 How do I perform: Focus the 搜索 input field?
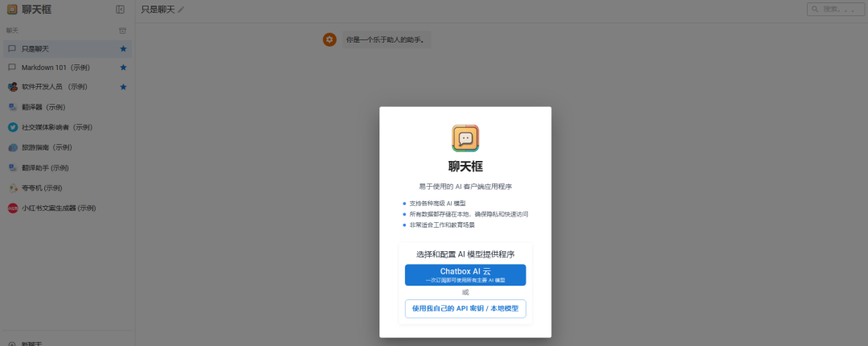point(836,9)
